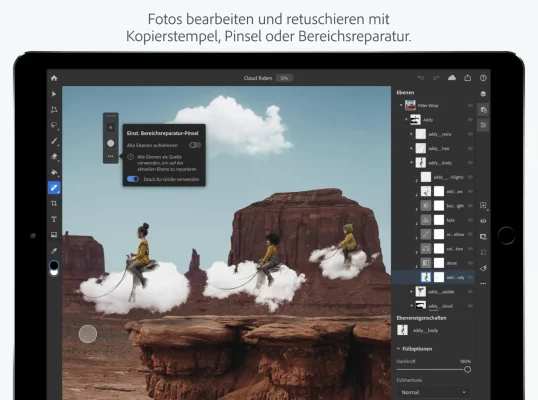Viewport: 538px width, 400px height.
Task: Hide the fade adjustment layer
Action: (470, 220)
